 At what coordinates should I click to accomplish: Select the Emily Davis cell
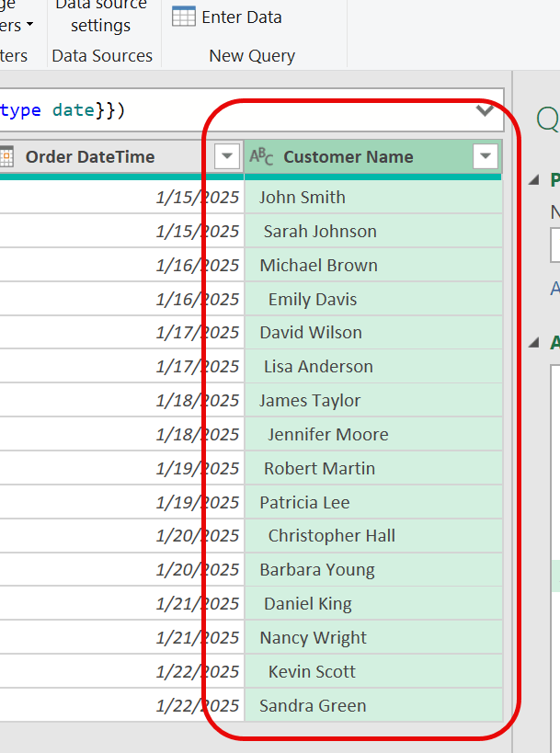(373, 299)
